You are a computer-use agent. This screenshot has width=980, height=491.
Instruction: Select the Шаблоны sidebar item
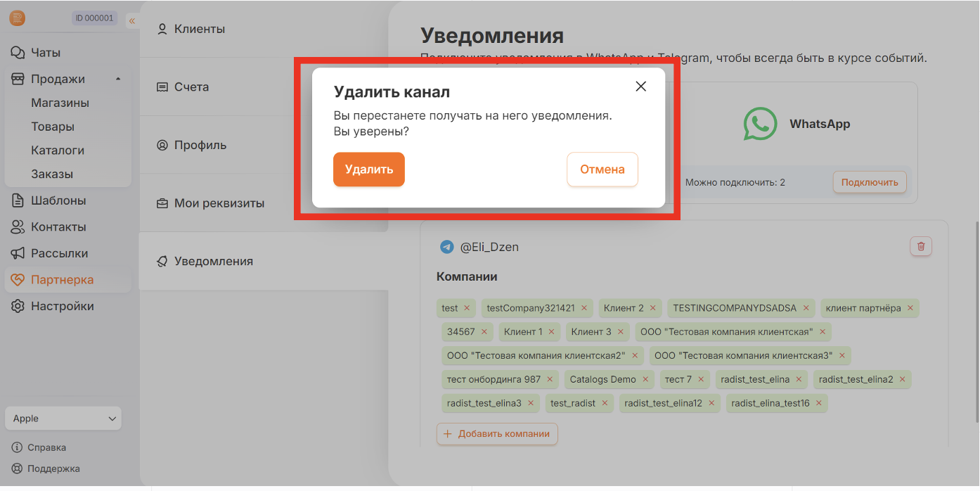click(58, 200)
